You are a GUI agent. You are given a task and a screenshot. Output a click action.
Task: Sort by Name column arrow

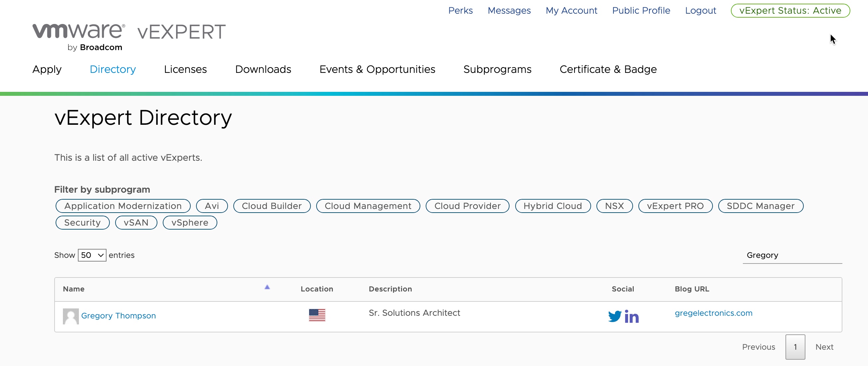(x=267, y=287)
